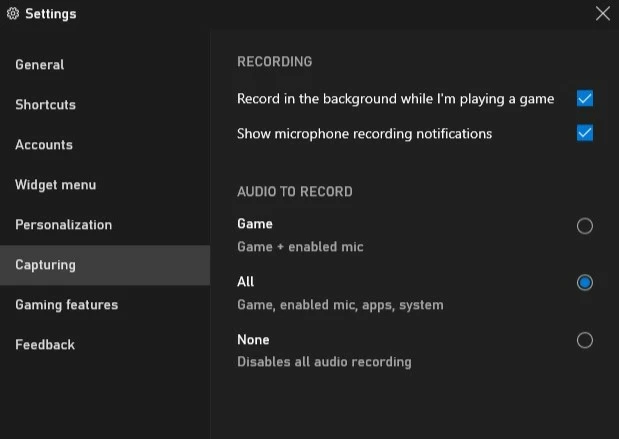Select the Game audio radio button
The height and width of the screenshot is (439, 619).
(585, 226)
